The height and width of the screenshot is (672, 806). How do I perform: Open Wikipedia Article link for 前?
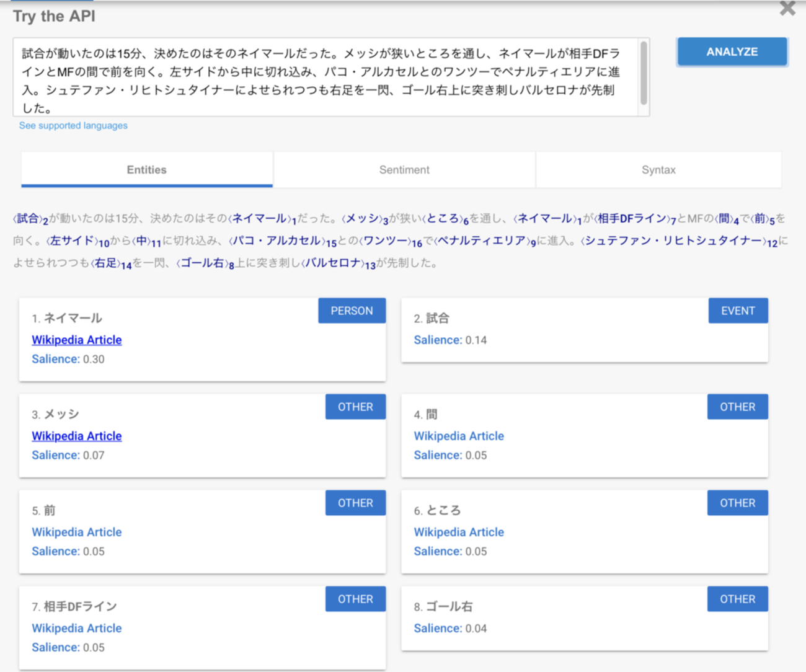click(x=77, y=533)
